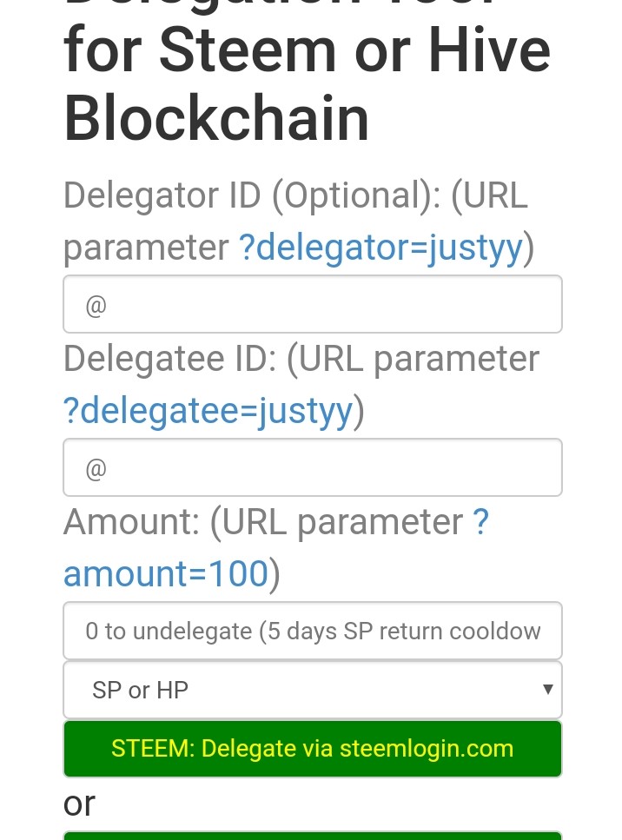Click the "or" separator text
The height and width of the screenshot is (840, 622).
(79, 804)
